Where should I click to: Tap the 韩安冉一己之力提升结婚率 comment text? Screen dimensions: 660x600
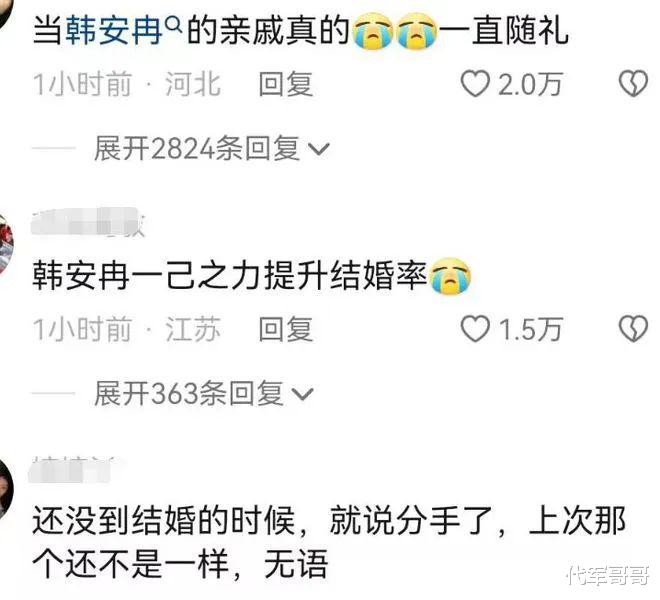251,276
